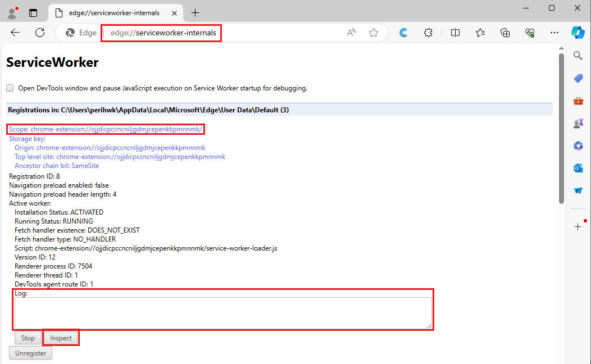Click the Top level site text line

click(120, 157)
